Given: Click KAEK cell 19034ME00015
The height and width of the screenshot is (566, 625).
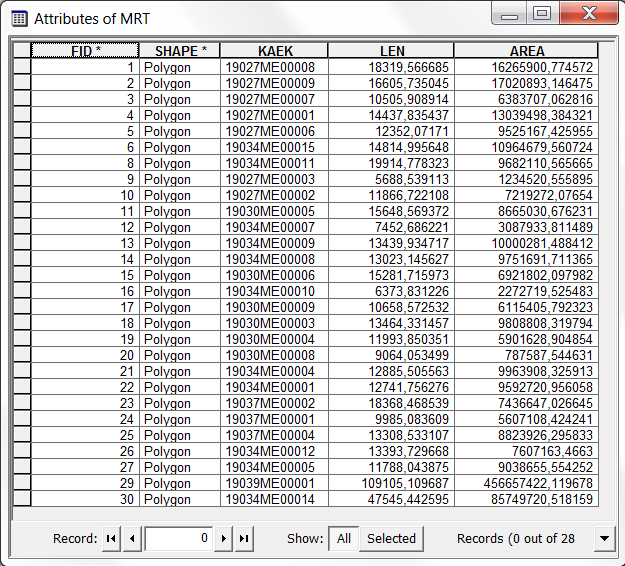Looking at the screenshot, I should [x=274, y=147].
